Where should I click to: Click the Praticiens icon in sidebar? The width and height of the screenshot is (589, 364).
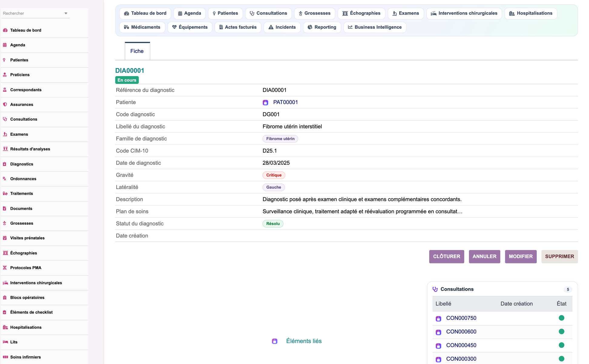pyautogui.click(x=5, y=75)
